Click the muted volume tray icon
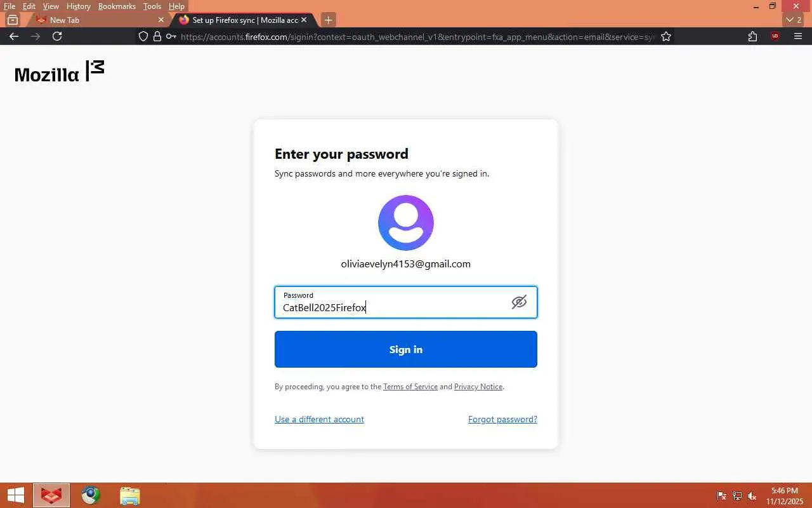 [752, 496]
